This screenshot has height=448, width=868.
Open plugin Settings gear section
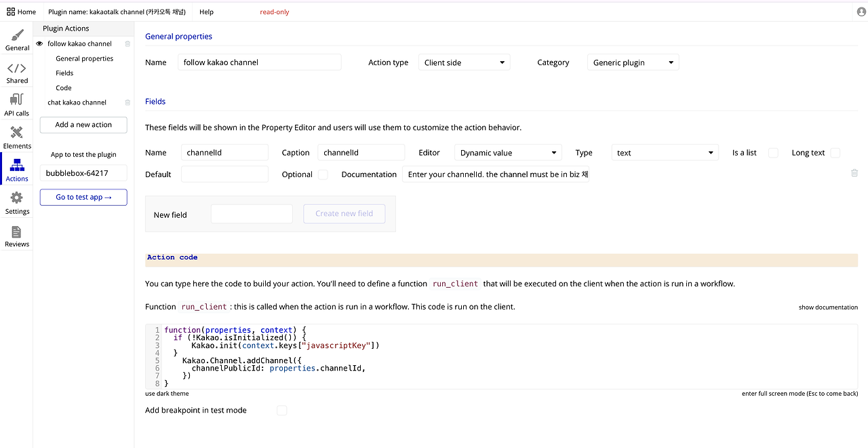(x=17, y=204)
